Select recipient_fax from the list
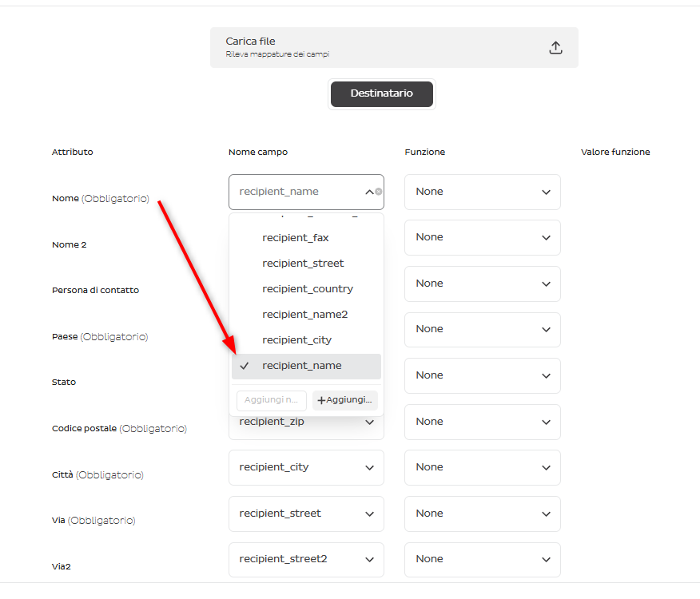This screenshot has height=599, width=700. pyautogui.click(x=306, y=238)
